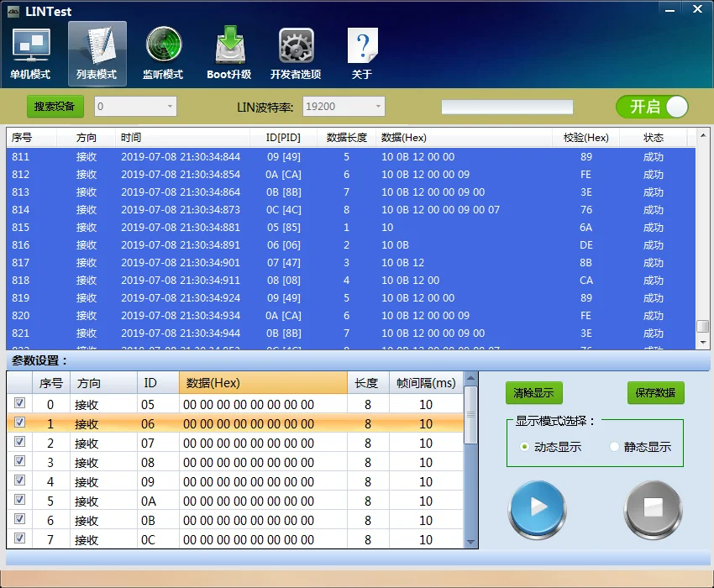
Task: Select 静态显示 static display radio button
Action: pyautogui.click(x=615, y=447)
